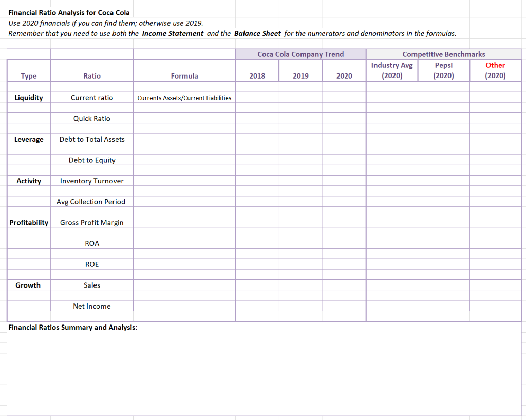Viewport: 526px width, 420px height.
Task: Click the 'Profitability' type cell
Action: (x=29, y=222)
